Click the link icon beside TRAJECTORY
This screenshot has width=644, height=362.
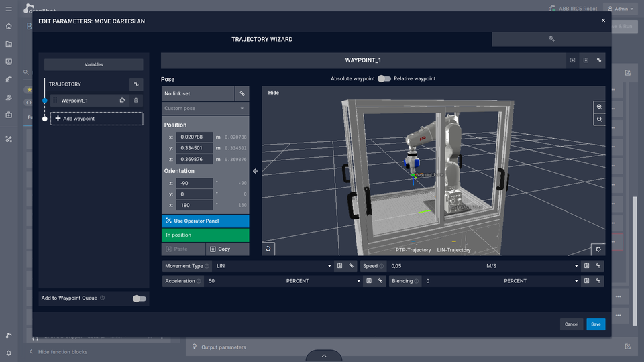coord(136,84)
